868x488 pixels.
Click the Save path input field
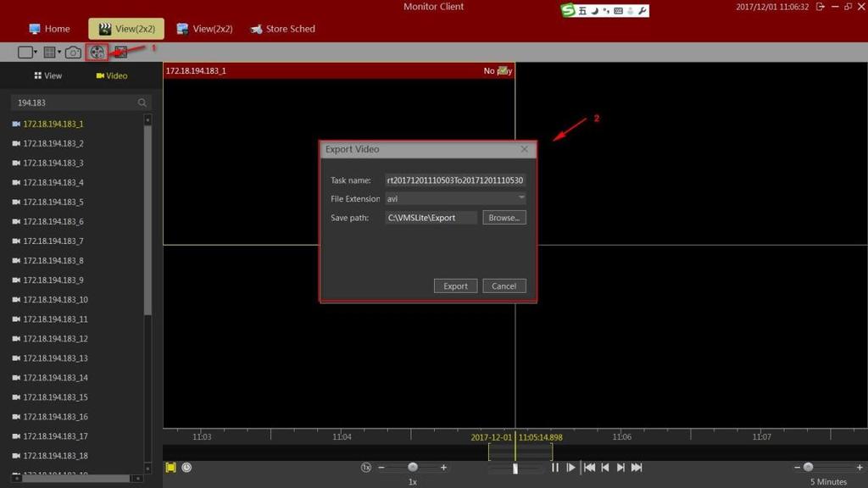431,218
